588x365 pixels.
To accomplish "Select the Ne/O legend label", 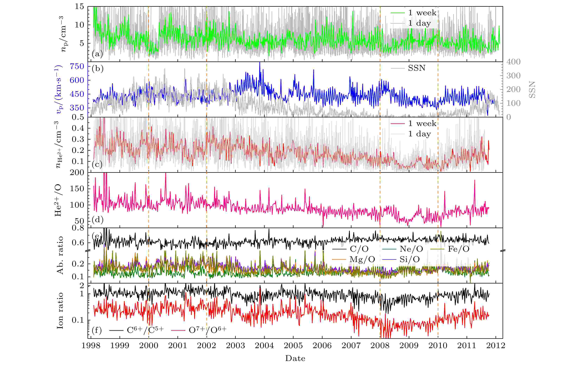I will tap(411, 249).
